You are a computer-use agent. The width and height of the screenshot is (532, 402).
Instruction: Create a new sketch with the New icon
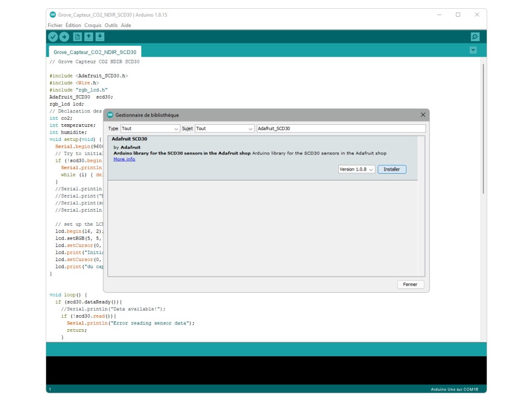pos(77,37)
